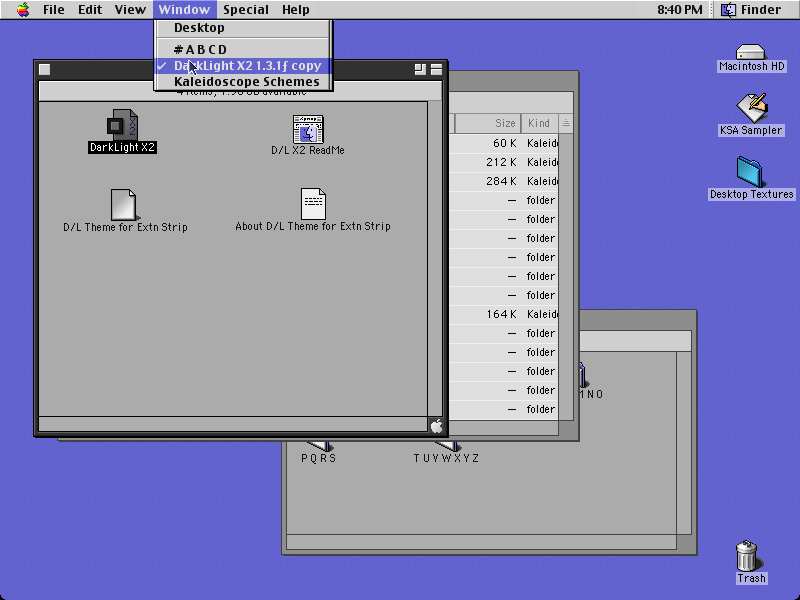Open the Apple menu in the menu bar
800x600 pixels.
click(23, 10)
